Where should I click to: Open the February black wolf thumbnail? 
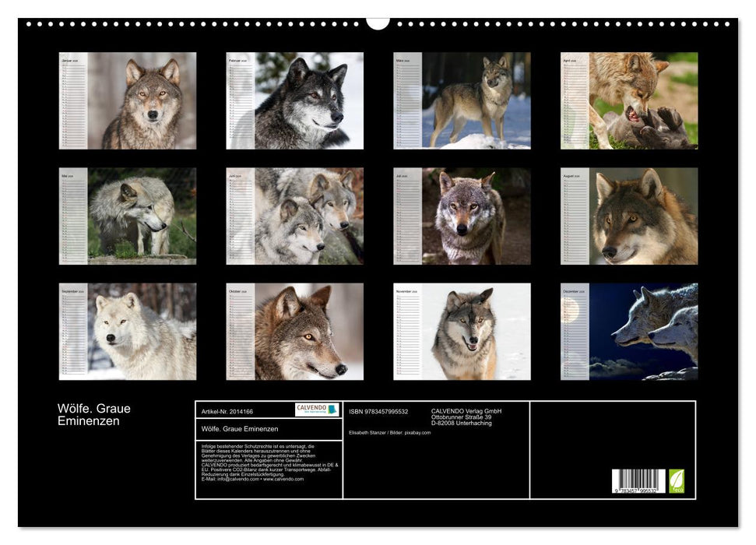coord(295,100)
